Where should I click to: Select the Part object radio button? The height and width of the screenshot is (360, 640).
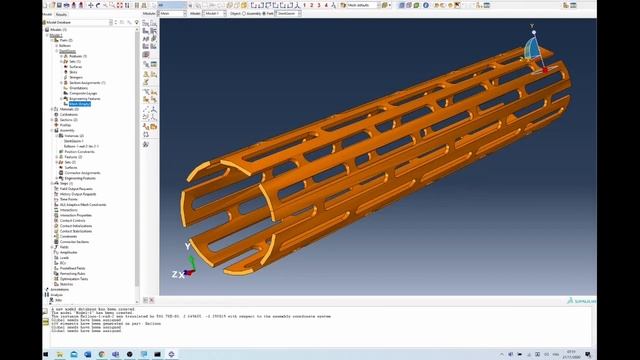point(264,13)
